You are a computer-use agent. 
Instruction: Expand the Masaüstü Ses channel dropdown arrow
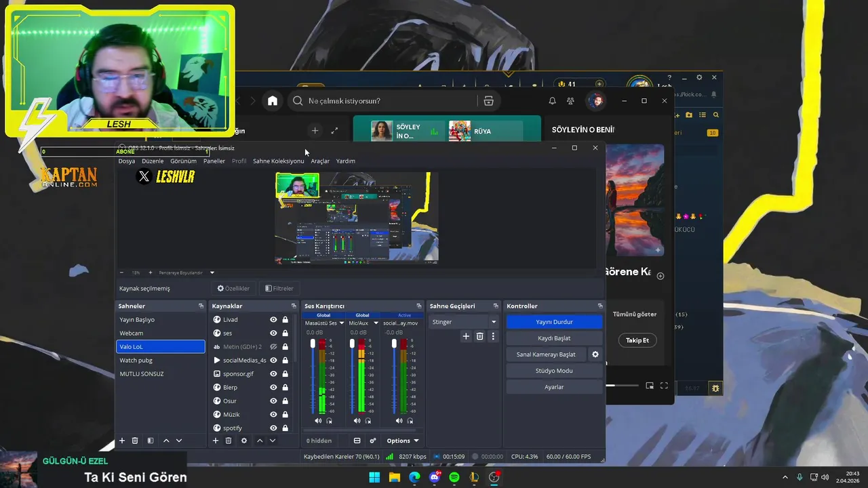pos(340,323)
